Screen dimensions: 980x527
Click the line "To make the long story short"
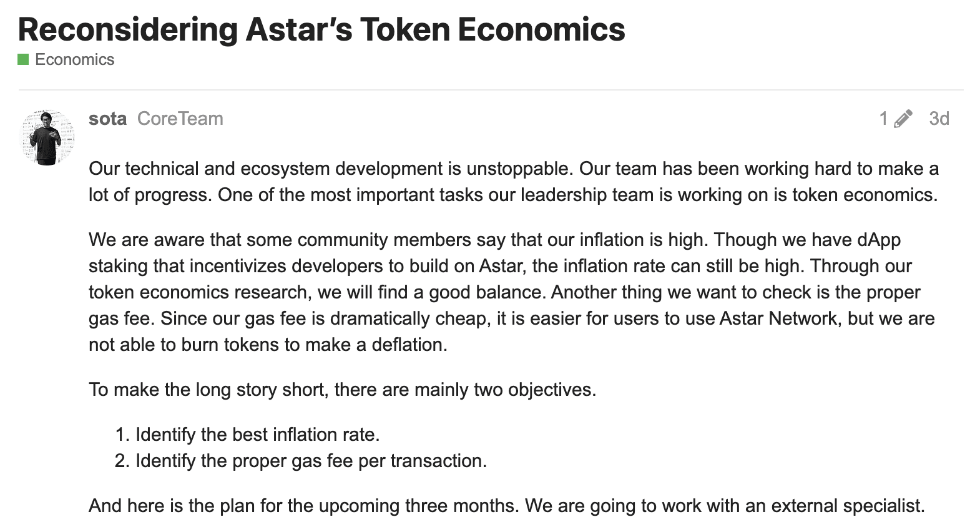(x=343, y=389)
